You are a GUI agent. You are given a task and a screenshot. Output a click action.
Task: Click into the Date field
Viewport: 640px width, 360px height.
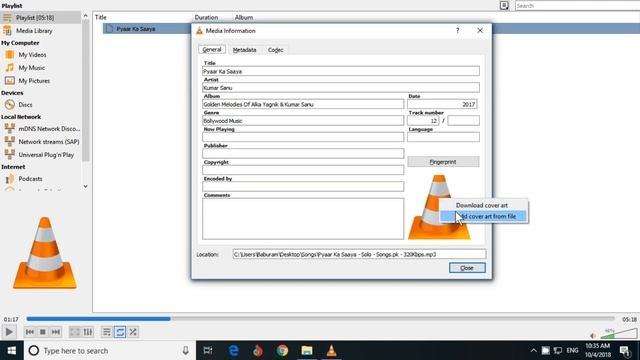click(x=442, y=104)
